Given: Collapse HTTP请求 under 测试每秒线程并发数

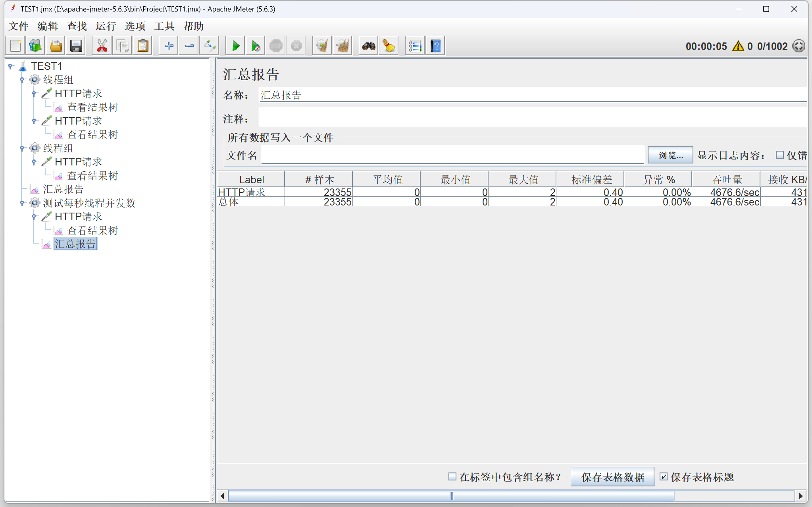Looking at the screenshot, I should (35, 217).
